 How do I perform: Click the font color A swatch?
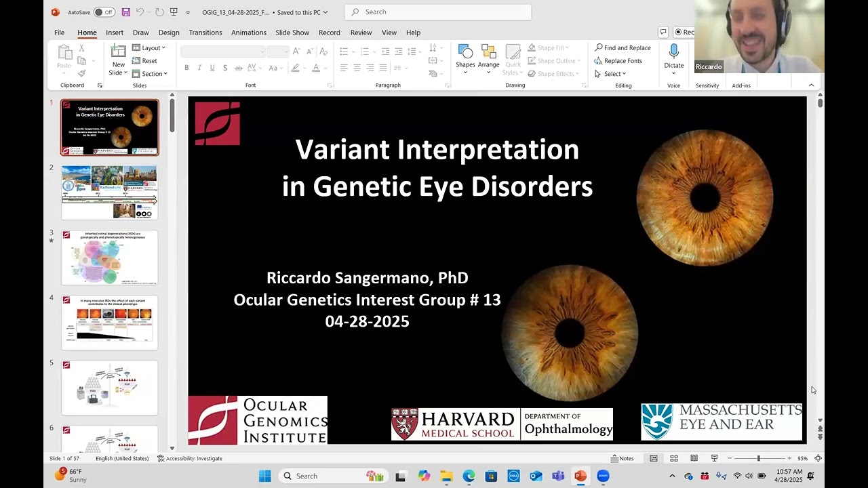point(316,68)
